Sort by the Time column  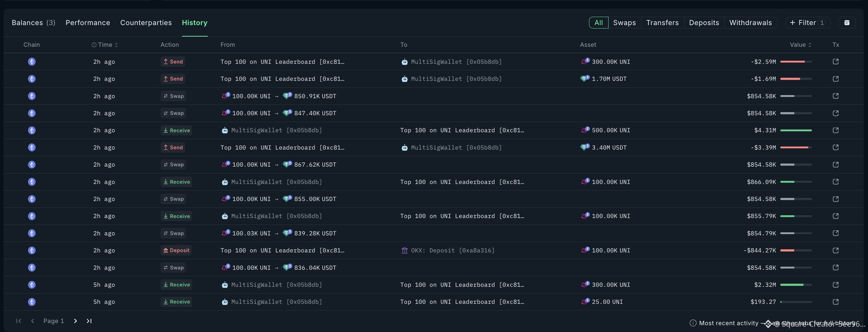point(105,45)
